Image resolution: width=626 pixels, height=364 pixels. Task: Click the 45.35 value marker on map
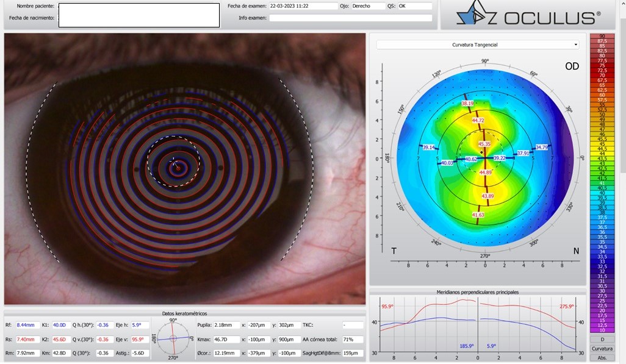pos(484,144)
